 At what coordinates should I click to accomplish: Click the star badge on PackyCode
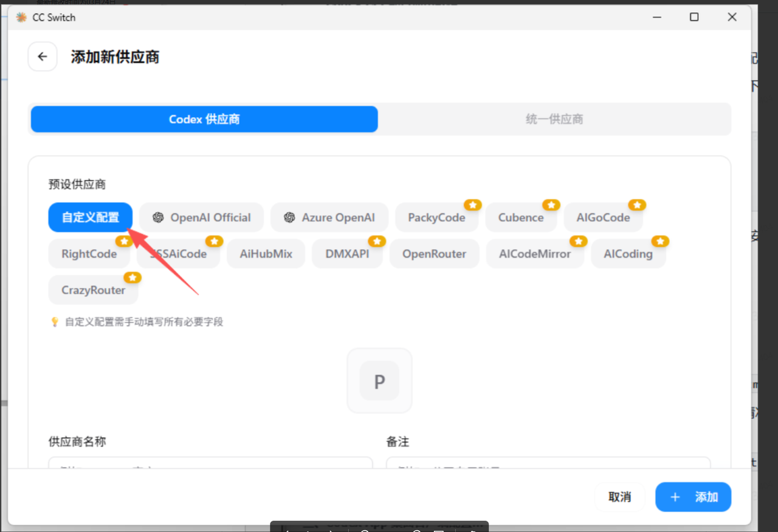tap(472, 205)
